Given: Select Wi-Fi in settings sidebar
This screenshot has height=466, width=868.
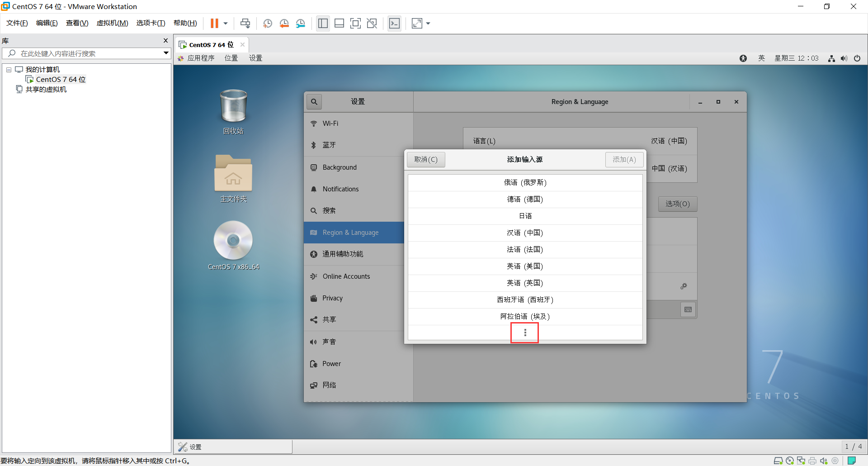Looking at the screenshot, I should click(x=359, y=124).
